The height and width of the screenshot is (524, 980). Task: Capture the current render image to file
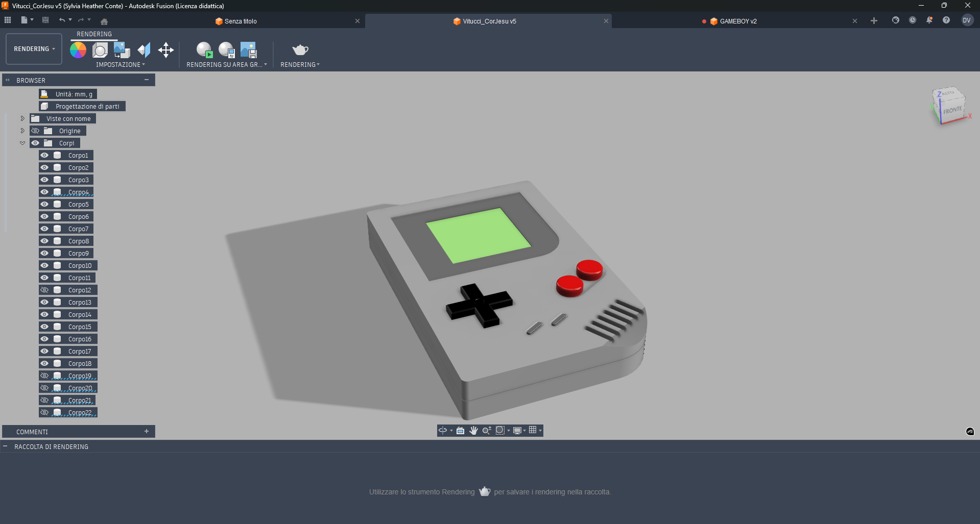pyautogui.click(x=249, y=50)
